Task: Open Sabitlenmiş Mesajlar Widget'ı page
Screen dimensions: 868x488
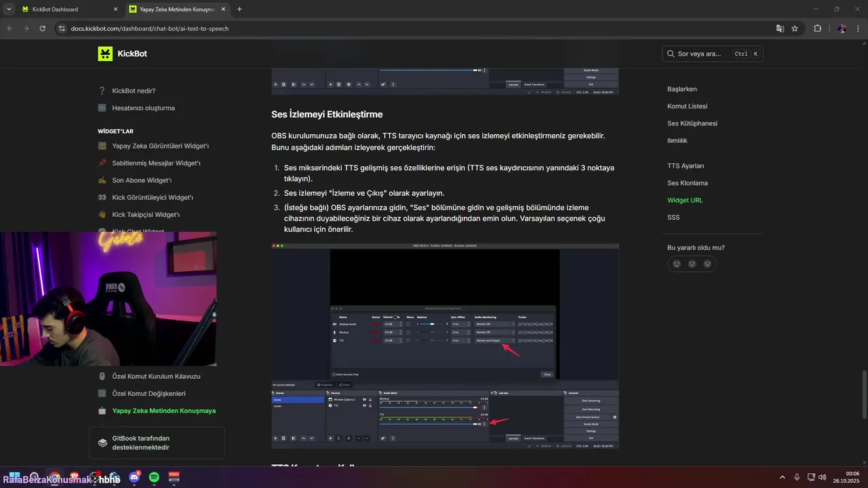Action: pyautogui.click(x=156, y=163)
